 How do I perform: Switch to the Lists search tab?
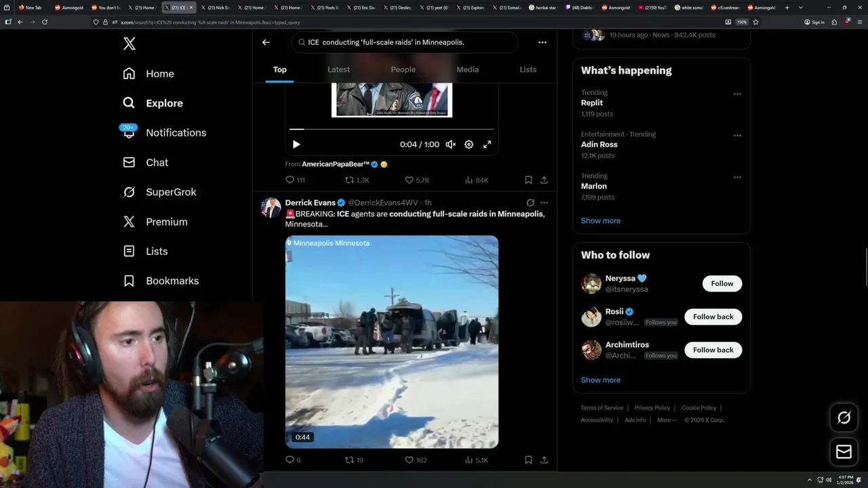coord(528,70)
